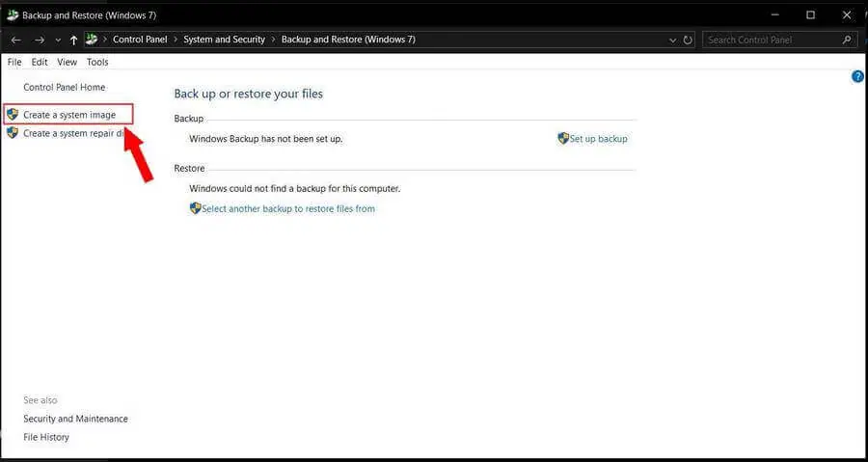The image size is (868, 462).
Task: Open the File menu
Action: tap(14, 62)
